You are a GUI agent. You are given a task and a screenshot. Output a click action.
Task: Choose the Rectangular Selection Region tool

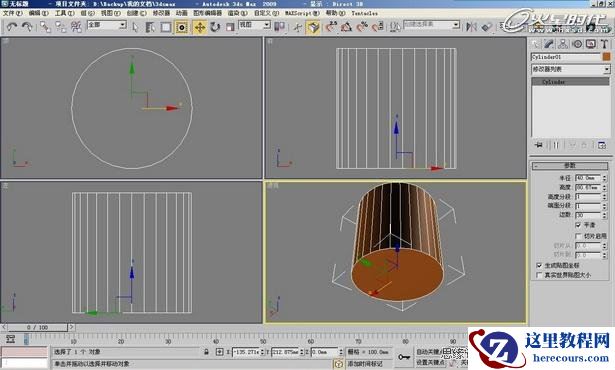coord(166,27)
